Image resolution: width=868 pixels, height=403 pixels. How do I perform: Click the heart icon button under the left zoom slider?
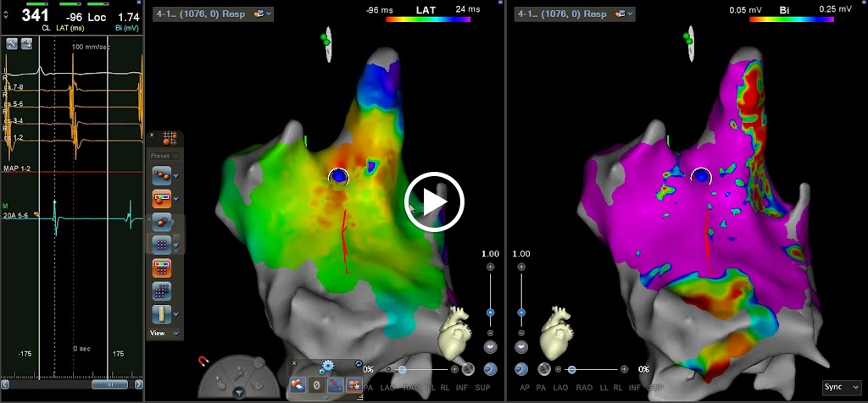point(491,347)
